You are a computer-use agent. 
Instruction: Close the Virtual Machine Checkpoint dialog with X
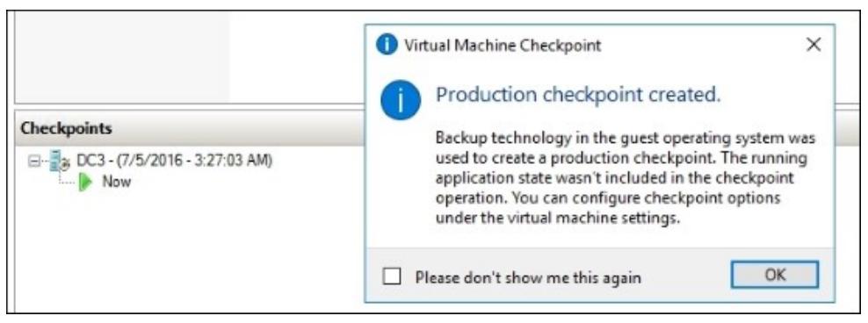(814, 45)
